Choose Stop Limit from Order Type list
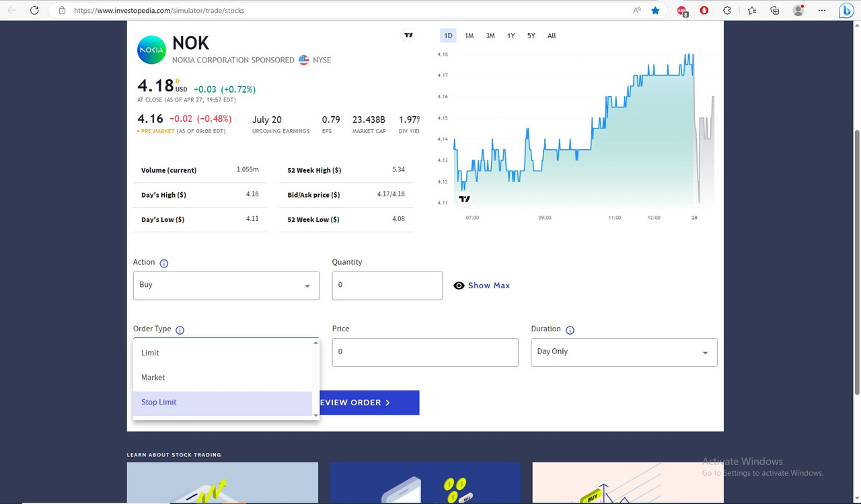 [223, 403]
